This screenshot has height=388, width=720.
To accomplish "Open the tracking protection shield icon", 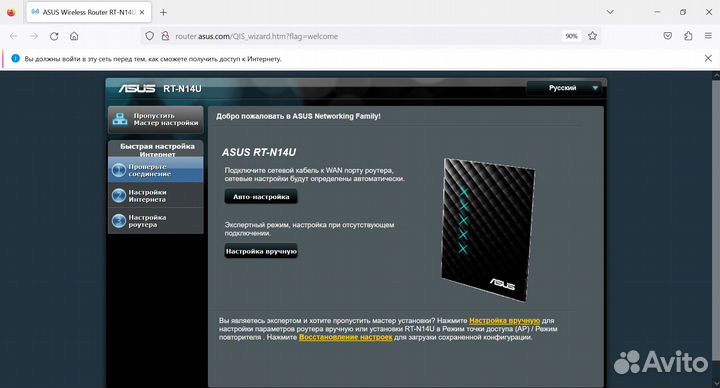I will tap(150, 36).
